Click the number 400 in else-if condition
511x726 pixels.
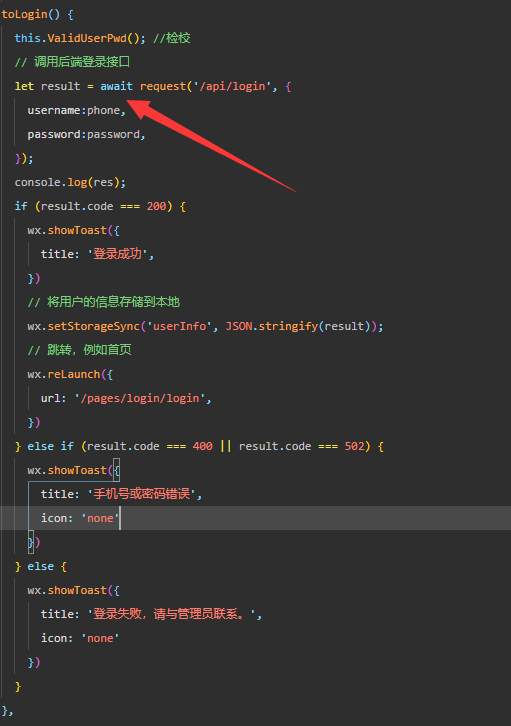[202, 446]
